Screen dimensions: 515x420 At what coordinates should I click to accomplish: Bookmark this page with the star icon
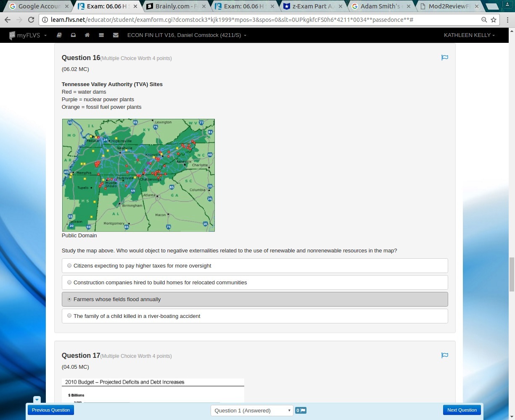pos(494,20)
